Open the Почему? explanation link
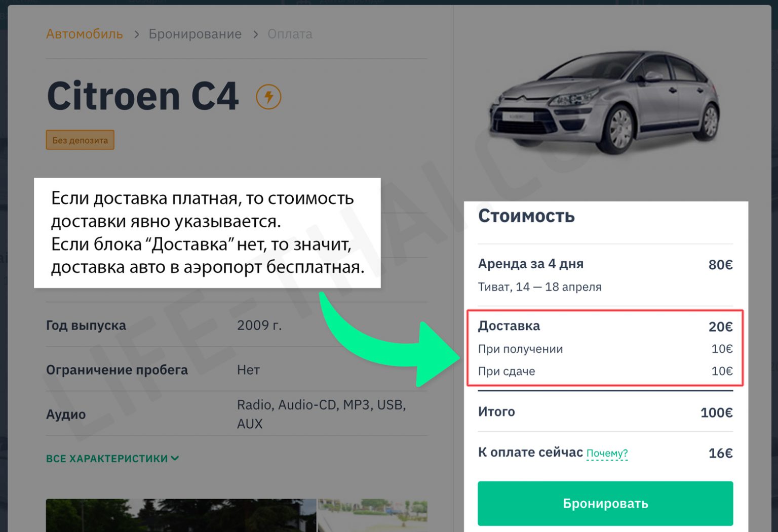 pyautogui.click(x=607, y=453)
